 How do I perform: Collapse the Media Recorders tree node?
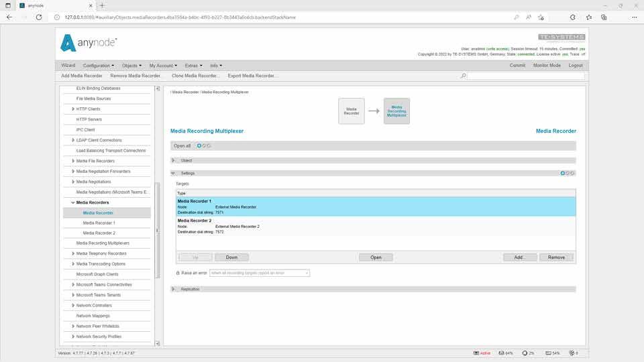click(x=72, y=202)
